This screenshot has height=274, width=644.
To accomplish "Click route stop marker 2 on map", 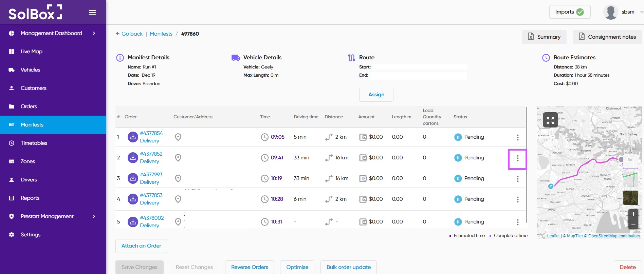I will [x=551, y=186].
